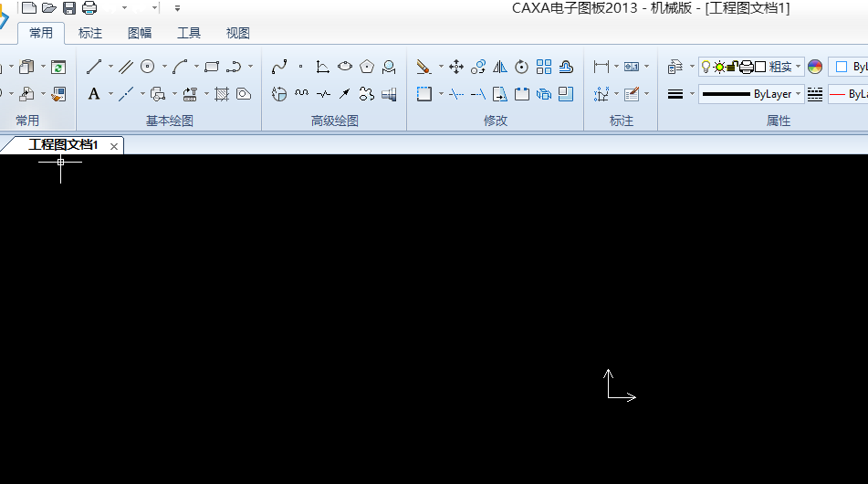Click the 属性 group label
The image size is (868, 484).
tap(779, 121)
